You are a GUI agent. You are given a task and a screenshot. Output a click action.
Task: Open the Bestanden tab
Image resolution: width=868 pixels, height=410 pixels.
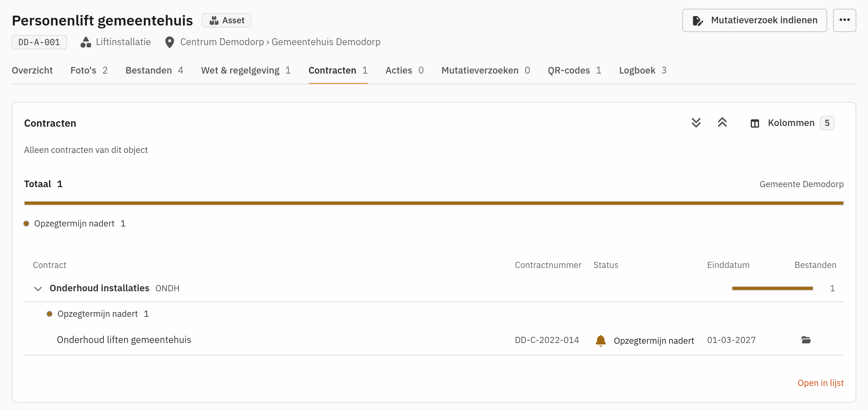click(x=154, y=70)
